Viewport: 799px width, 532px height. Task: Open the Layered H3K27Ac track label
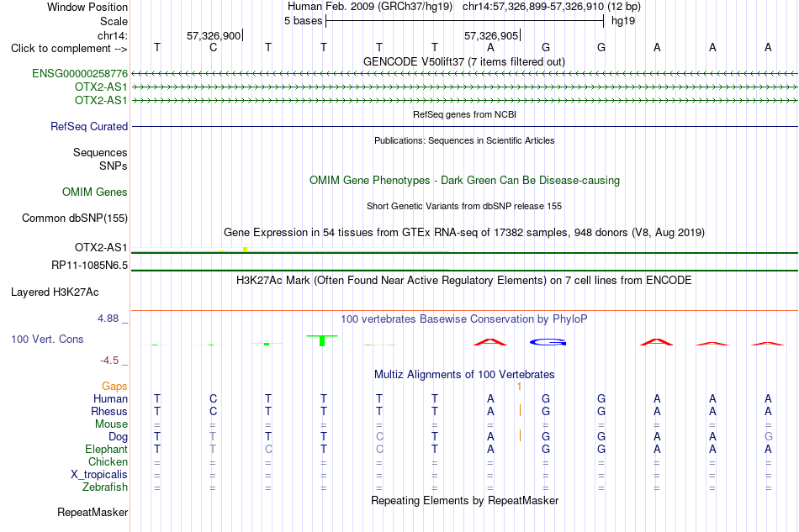[x=55, y=292]
